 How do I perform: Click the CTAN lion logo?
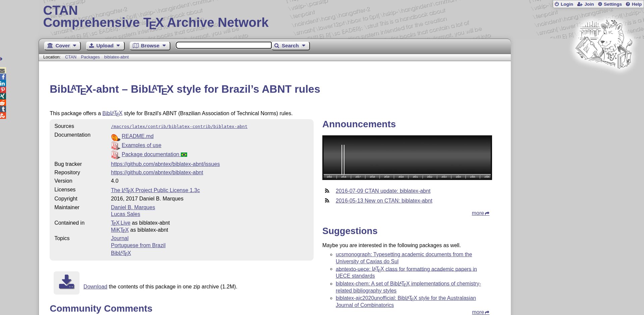tap(604, 45)
